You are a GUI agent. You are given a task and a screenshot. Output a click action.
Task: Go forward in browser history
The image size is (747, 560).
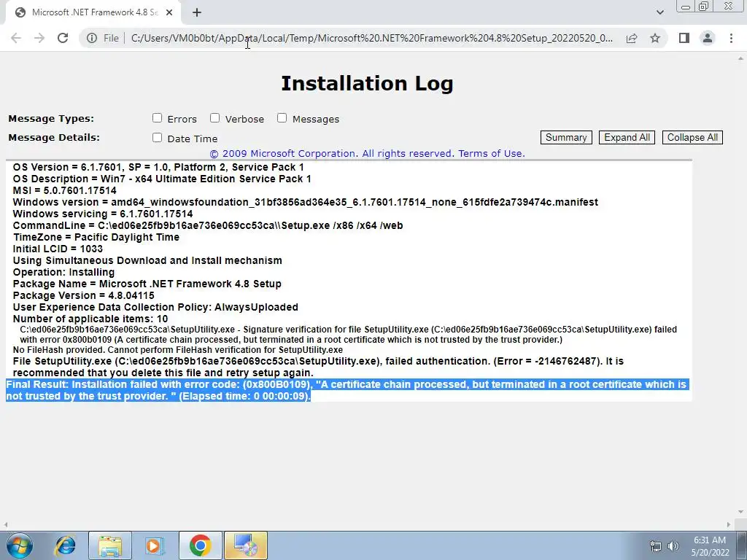(x=39, y=38)
